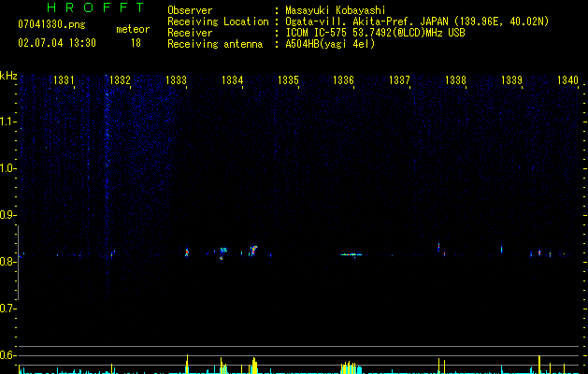Viewport: 588px width, 374px height.
Task: Click the 1339 time marker
Action: 511,80
